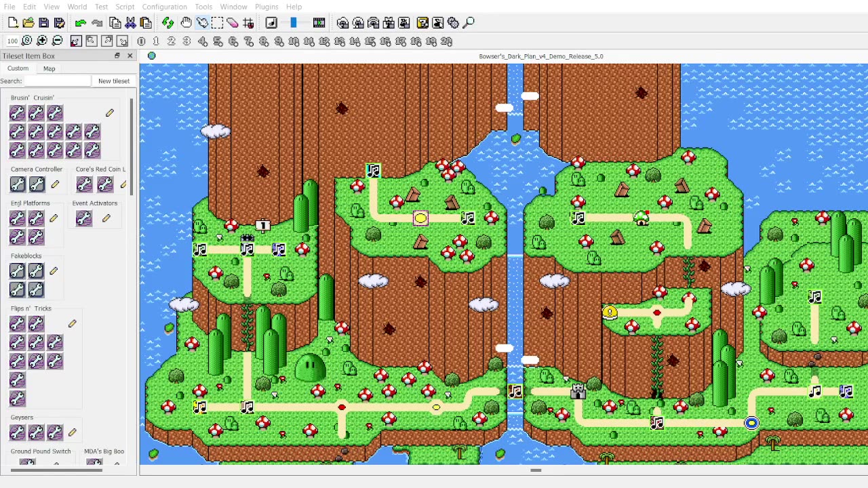Reset zoom with the magnifier icon
The image size is (868, 488).
27,41
